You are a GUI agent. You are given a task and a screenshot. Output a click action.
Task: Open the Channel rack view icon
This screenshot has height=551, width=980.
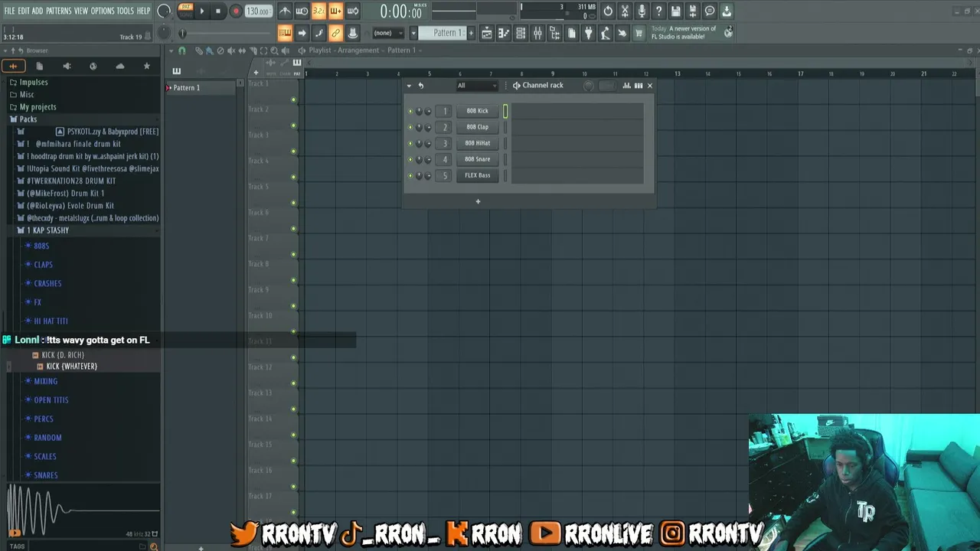521,33
